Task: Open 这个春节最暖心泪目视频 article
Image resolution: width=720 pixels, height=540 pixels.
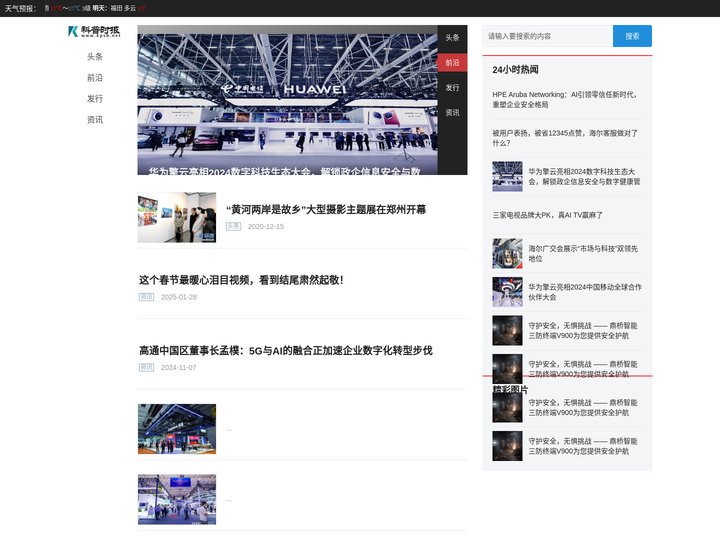Action: tap(241, 280)
